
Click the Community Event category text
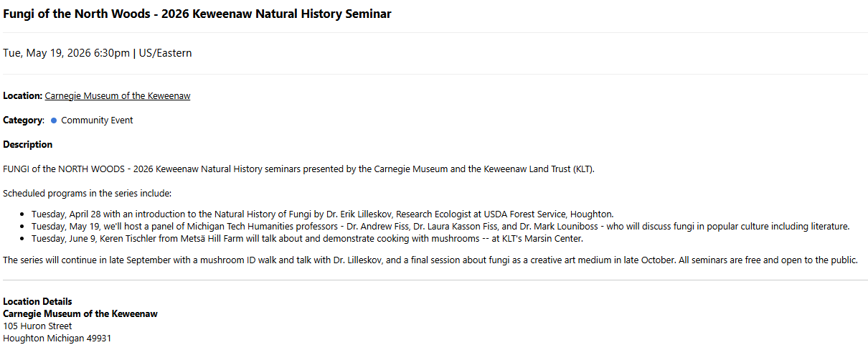point(97,120)
